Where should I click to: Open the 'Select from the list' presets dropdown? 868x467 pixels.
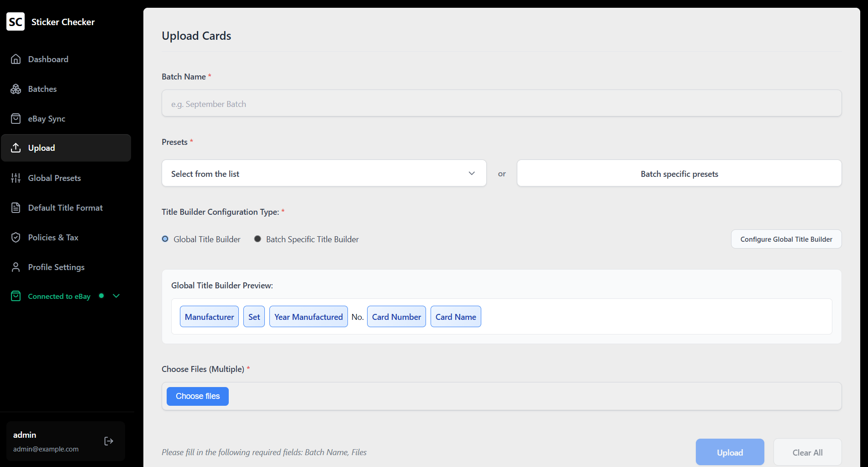(x=324, y=173)
